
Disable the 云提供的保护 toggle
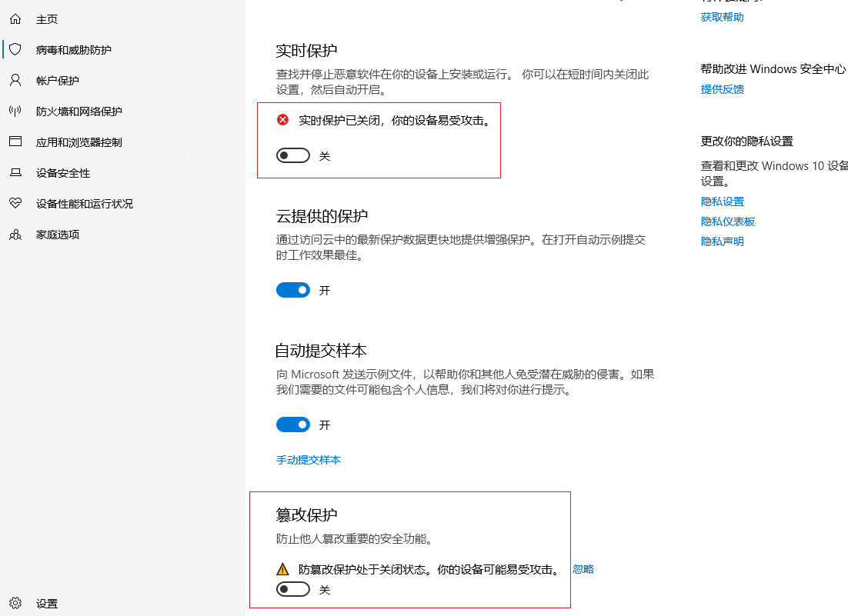pos(293,291)
